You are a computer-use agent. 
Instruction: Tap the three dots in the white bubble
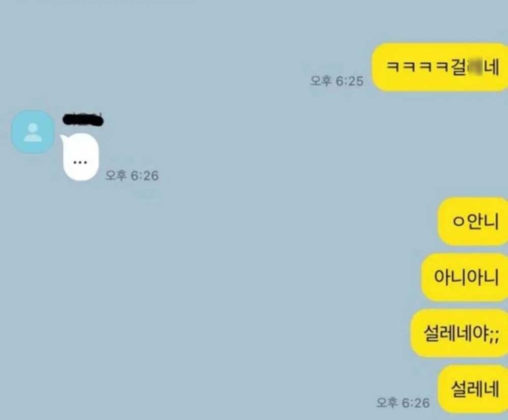pos(80,162)
